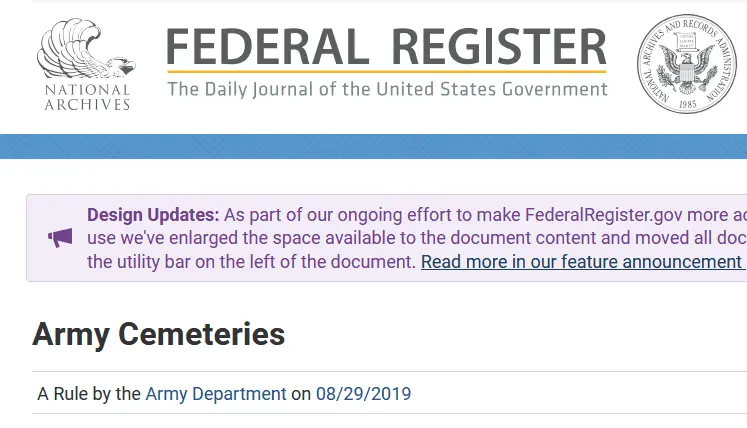Click the "A Rule by the" text
Image resolution: width=747 pixels, height=428 pixels.
coord(89,394)
